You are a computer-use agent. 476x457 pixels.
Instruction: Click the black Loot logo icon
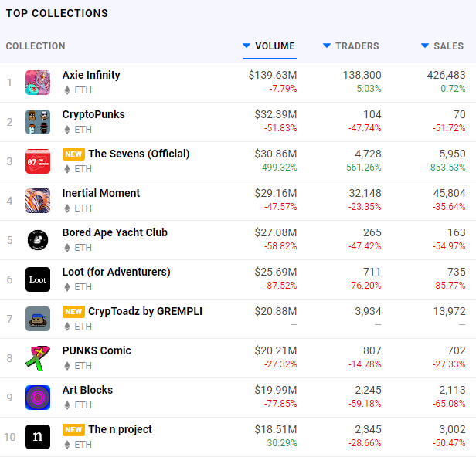(38, 279)
